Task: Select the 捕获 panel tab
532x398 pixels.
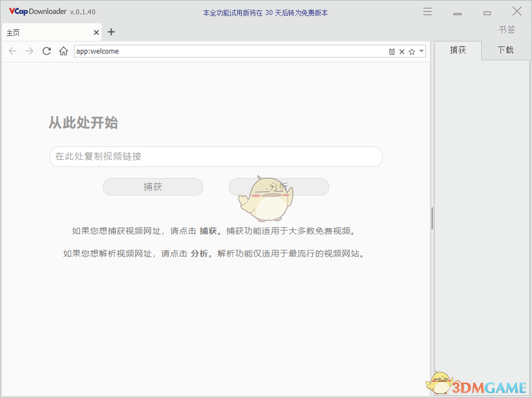Action: coord(457,50)
